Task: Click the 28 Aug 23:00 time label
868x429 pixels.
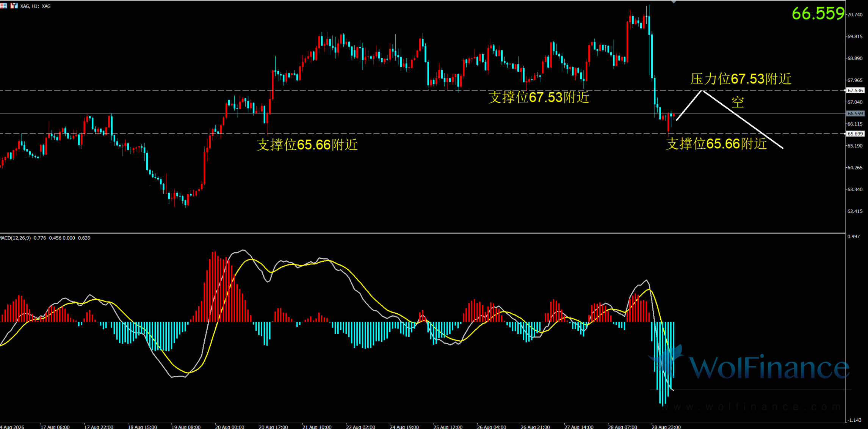Action: (666, 427)
